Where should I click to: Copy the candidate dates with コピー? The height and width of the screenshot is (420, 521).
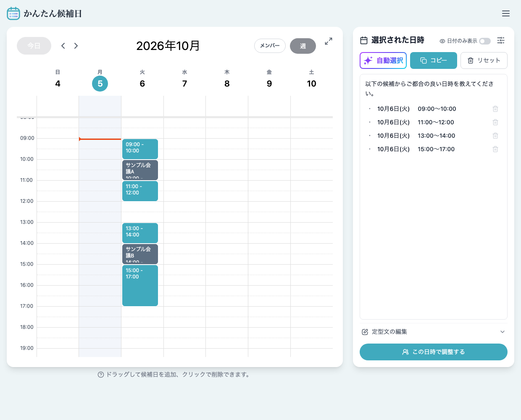434,60
